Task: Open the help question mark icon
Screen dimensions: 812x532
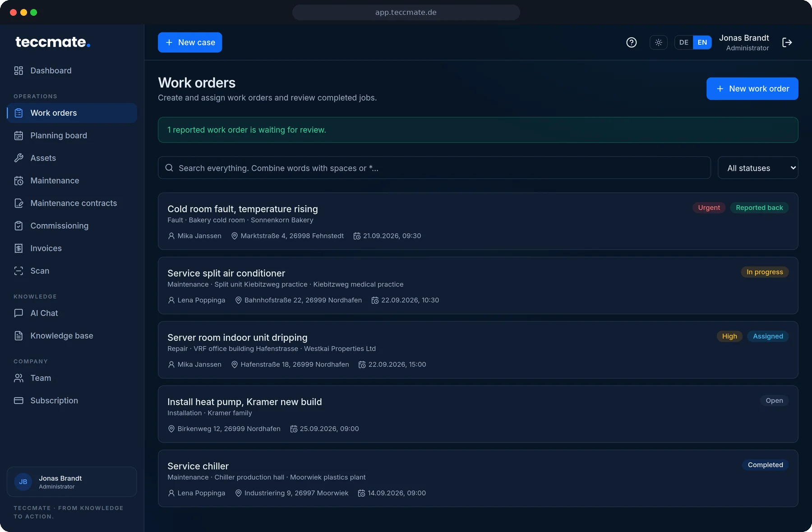Action: point(632,42)
